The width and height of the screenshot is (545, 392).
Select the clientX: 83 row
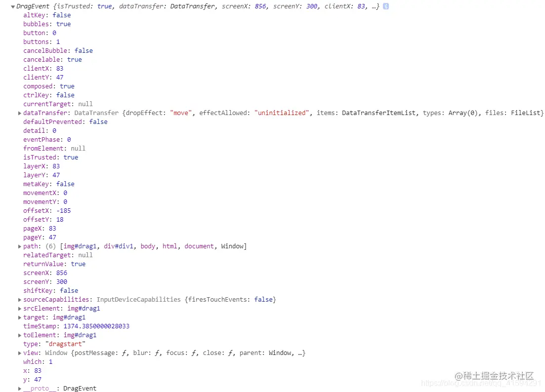point(43,69)
